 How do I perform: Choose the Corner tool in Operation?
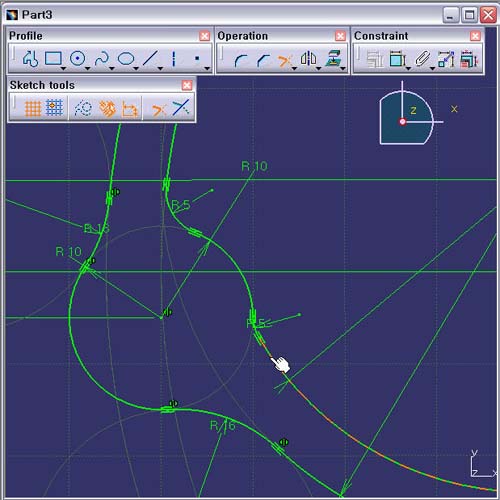[x=241, y=60]
